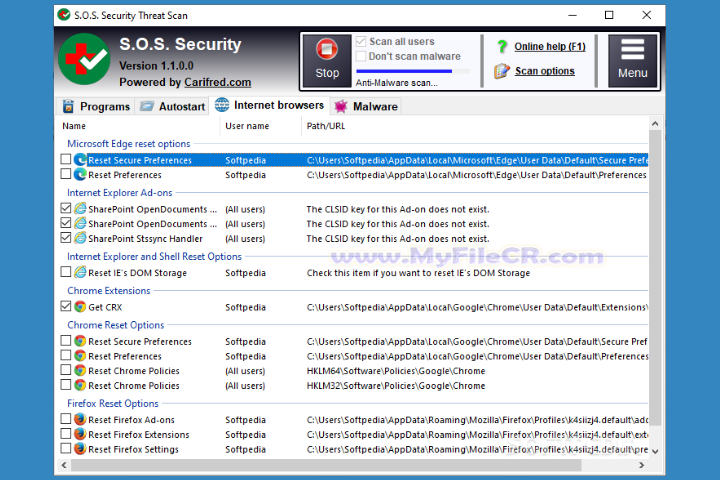Click the S.O.S. Security logo
Image resolution: width=720 pixels, height=480 pixels.
coord(84,59)
